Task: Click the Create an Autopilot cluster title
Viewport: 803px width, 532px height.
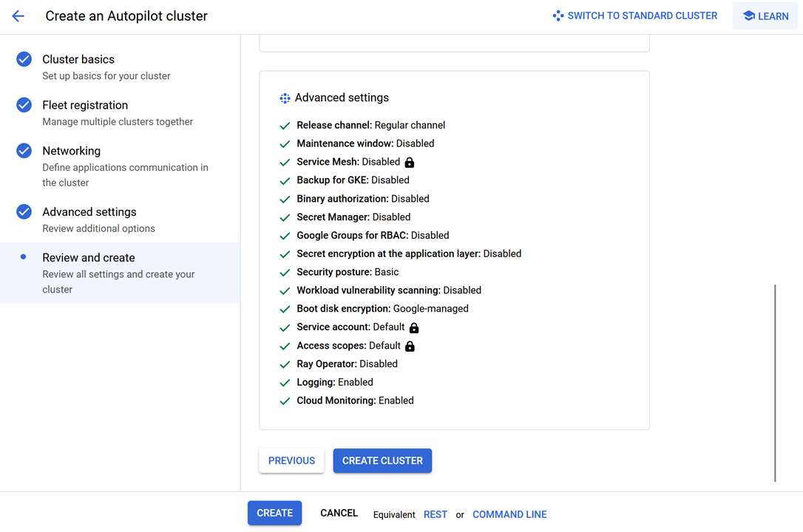Action: (x=126, y=16)
